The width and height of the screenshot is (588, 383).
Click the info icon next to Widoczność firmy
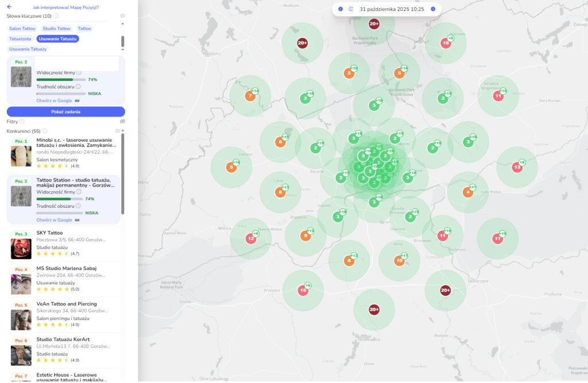[79, 72]
